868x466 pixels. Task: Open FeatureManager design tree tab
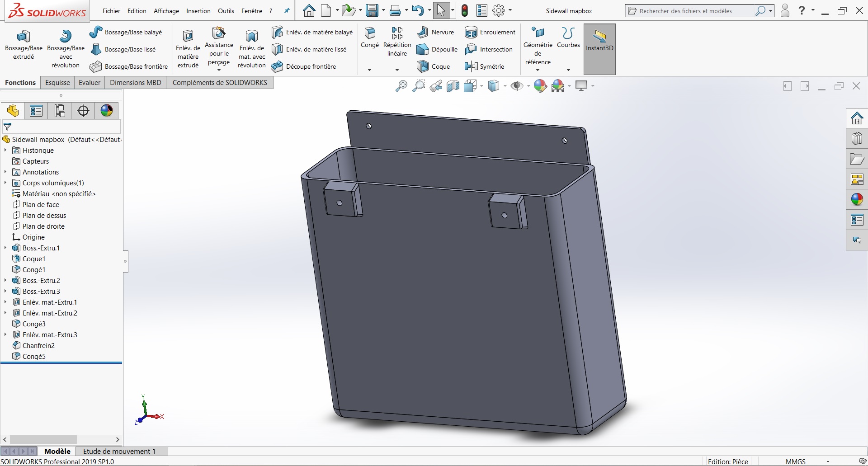[13, 111]
